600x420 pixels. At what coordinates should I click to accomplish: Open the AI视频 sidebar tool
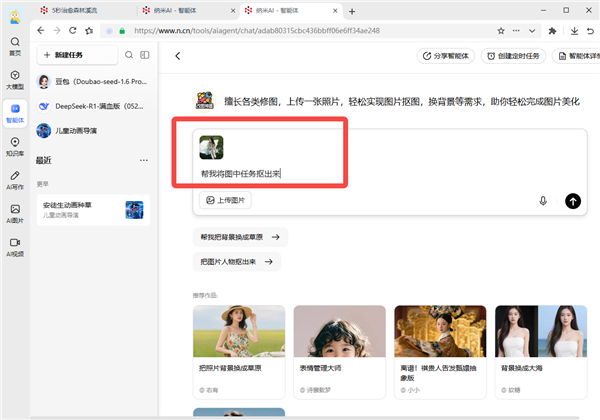point(15,247)
